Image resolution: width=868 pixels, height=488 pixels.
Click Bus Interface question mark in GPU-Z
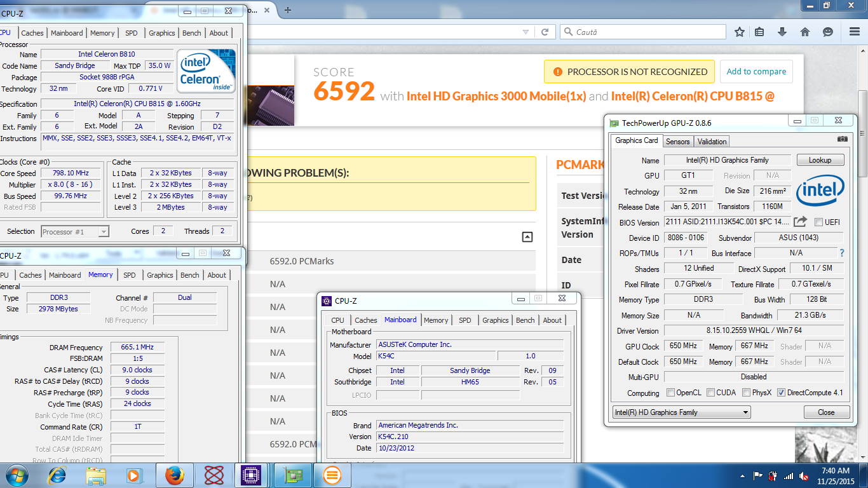[x=842, y=253]
